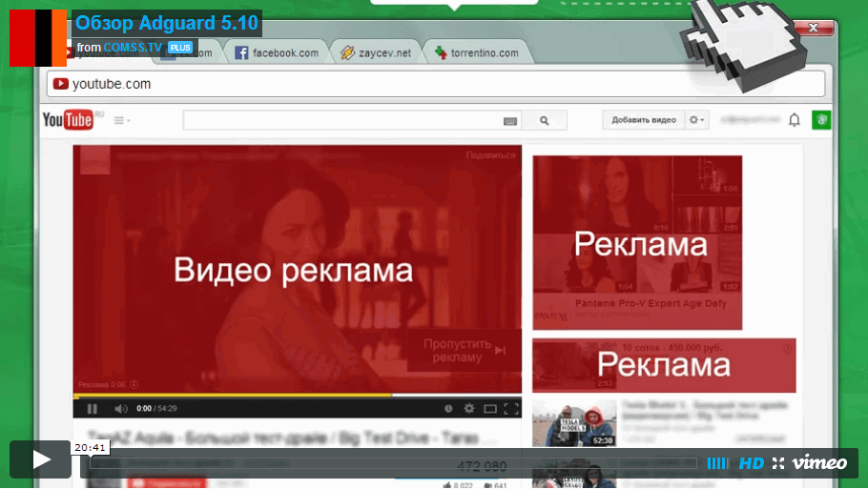The width and height of the screenshot is (868, 489).
Task: Click the Добавить видео button
Action: pos(643,119)
